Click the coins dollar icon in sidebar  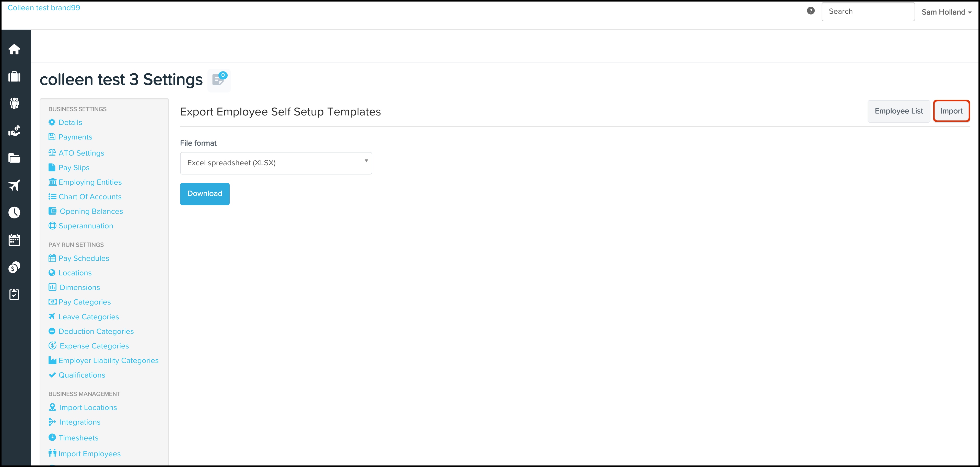click(x=15, y=267)
